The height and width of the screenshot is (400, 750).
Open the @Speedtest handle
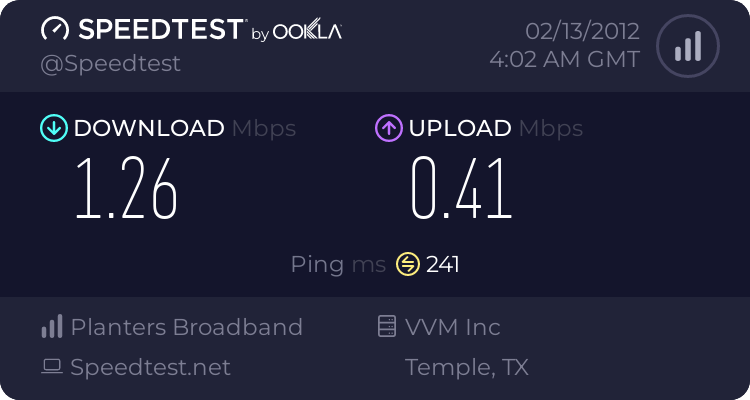[110, 64]
